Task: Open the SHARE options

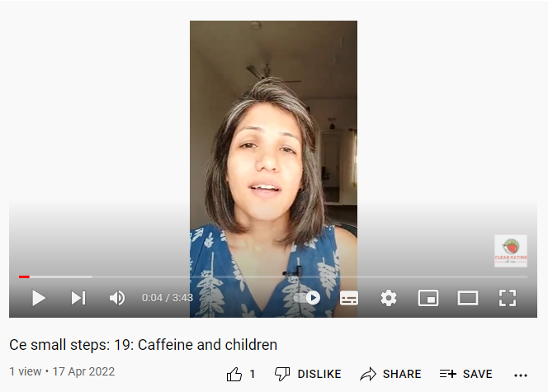Action: tap(390, 374)
